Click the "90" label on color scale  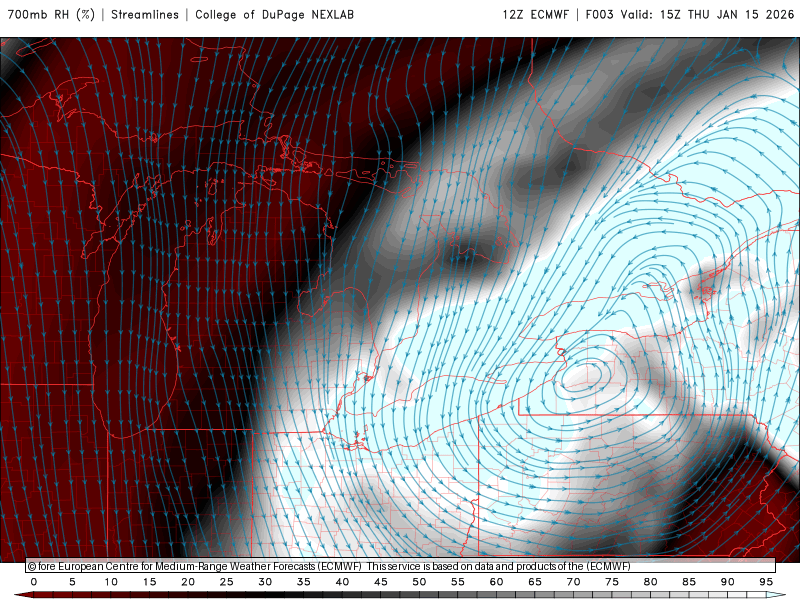pyautogui.click(x=728, y=582)
